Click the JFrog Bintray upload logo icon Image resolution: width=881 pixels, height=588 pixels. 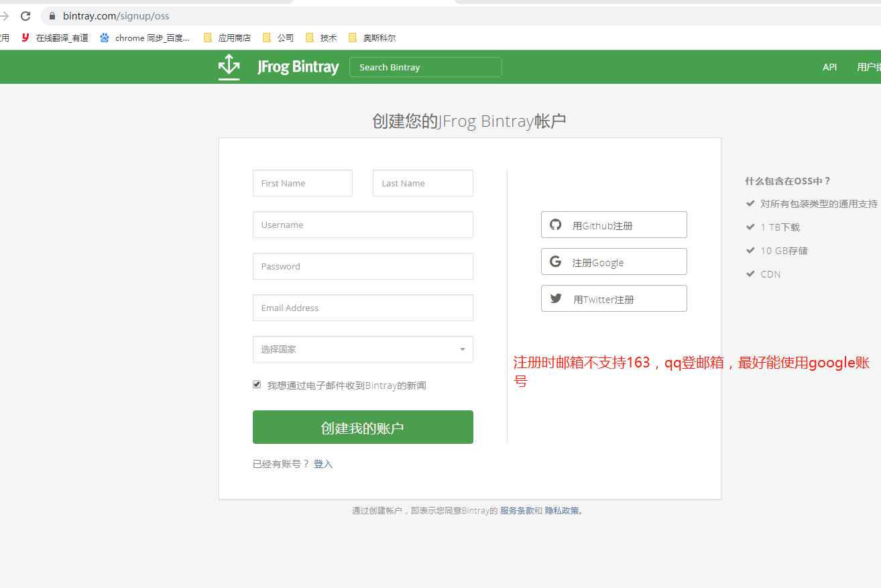click(x=229, y=66)
